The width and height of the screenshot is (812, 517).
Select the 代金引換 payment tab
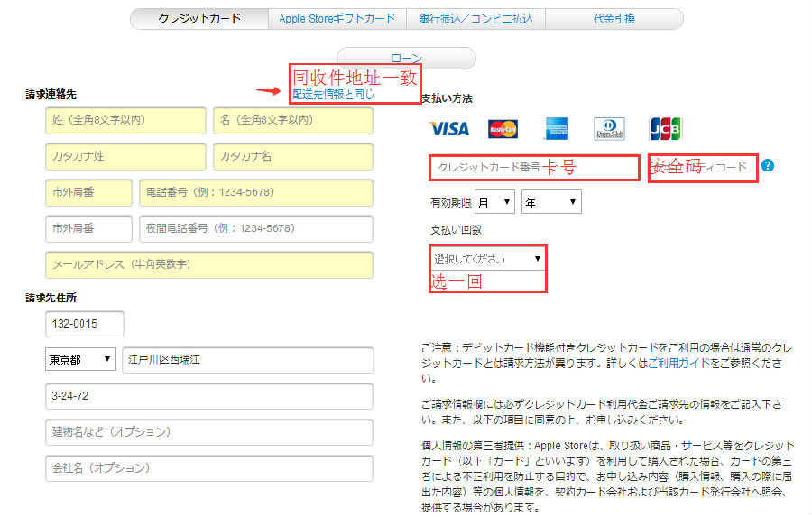[x=614, y=18]
